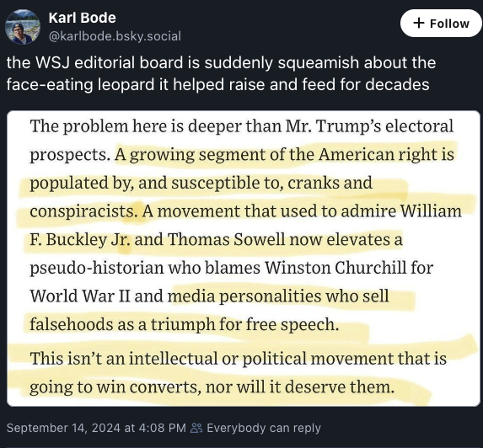Click the highlighted phrase cranks and
483x448 pixels.
(330, 183)
